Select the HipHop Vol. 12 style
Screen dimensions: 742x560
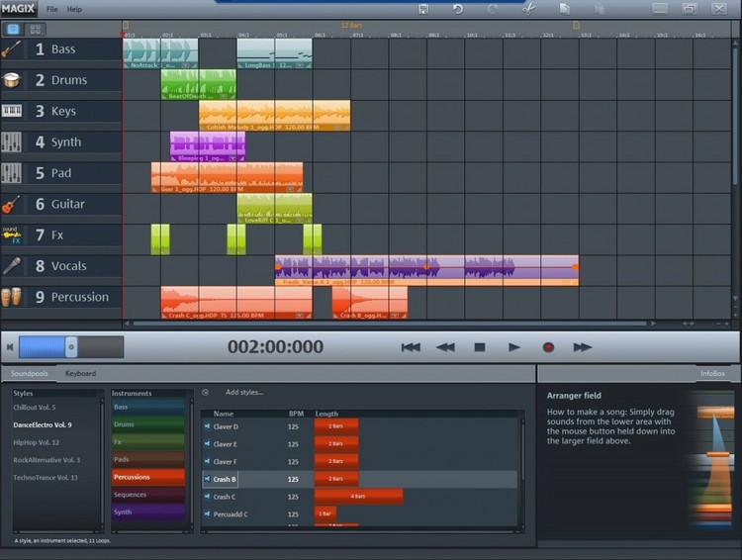coord(37,442)
